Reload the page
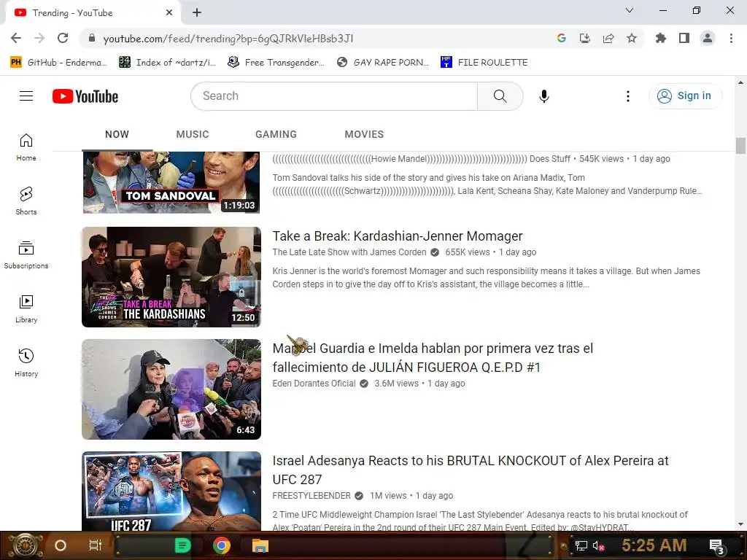 pyautogui.click(x=63, y=38)
